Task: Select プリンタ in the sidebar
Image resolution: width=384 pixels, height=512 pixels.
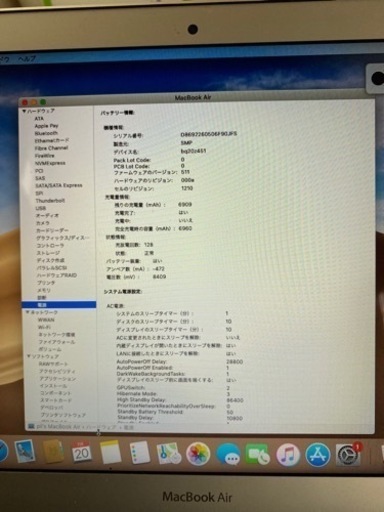Action: click(x=46, y=283)
